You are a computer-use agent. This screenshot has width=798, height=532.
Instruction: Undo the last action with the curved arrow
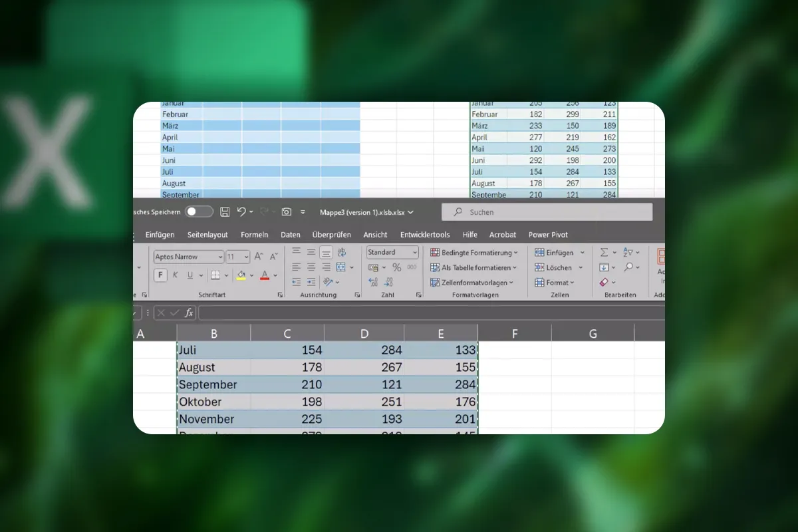pyautogui.click(x=241, y=211)
